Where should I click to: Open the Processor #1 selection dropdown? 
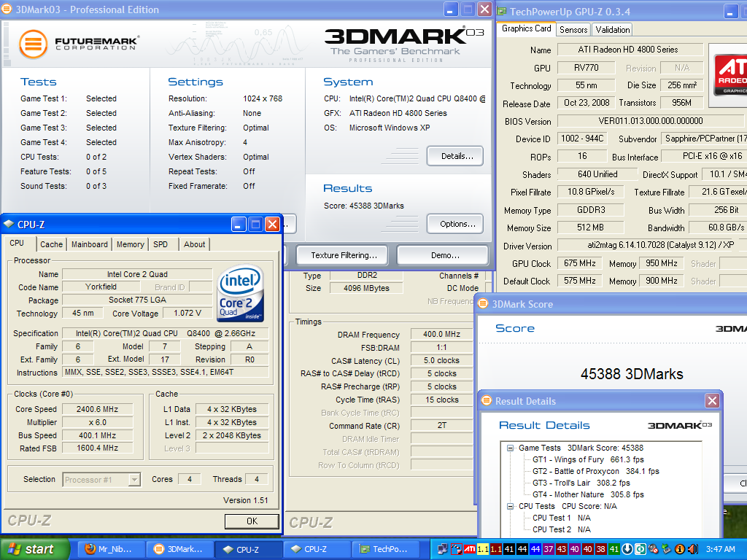(134, 480)
